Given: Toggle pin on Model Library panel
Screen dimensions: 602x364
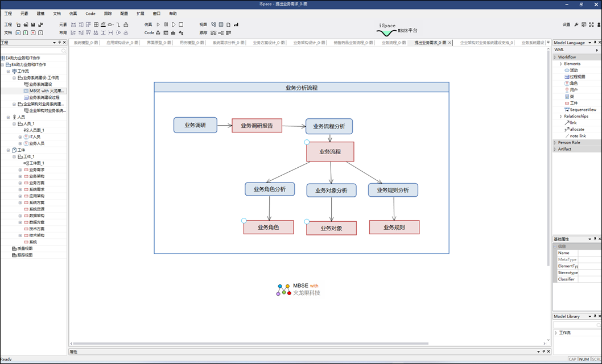Looking at the screenshot, I should (x=593, y=316).
